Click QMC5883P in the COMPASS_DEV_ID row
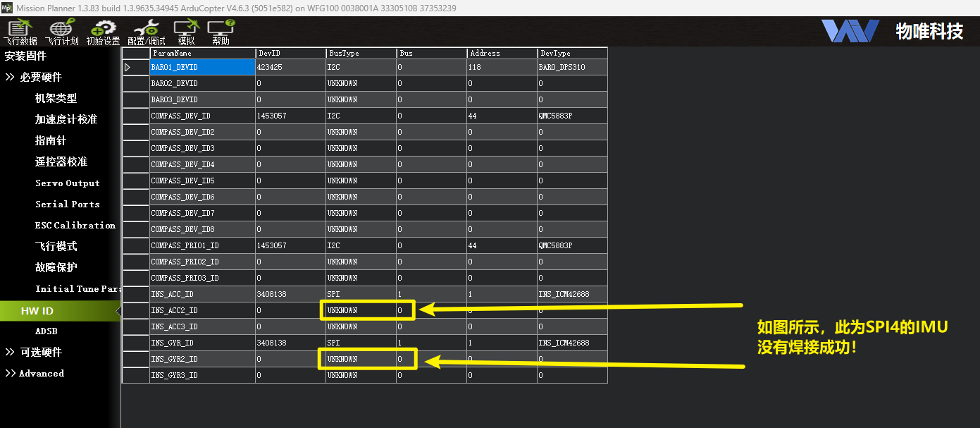The height and width of the screenshot is (428, 980). coord(572,116)
